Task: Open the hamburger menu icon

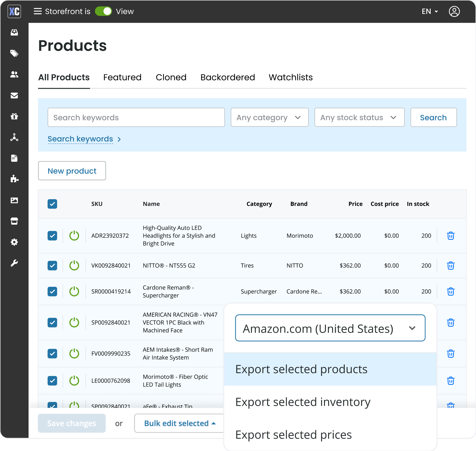Action: (x=37, y=11)
